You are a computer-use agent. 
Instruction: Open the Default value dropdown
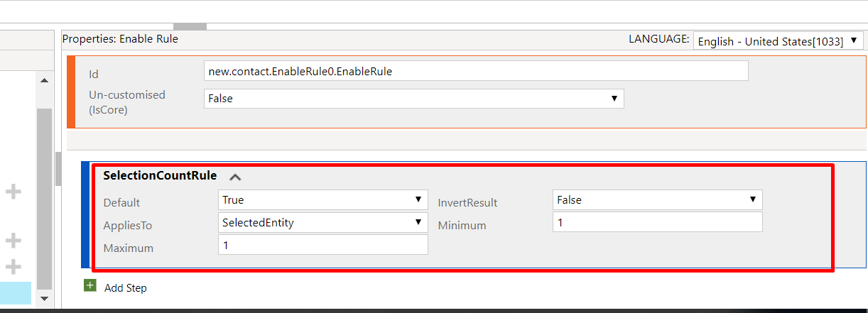tap(323, 200)
